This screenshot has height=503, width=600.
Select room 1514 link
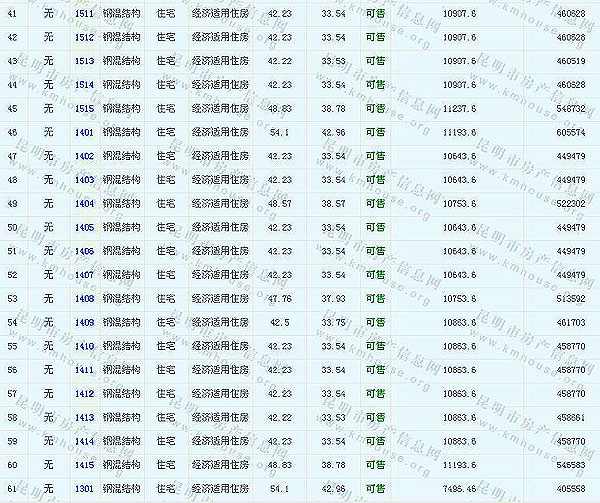pos(84,84)
